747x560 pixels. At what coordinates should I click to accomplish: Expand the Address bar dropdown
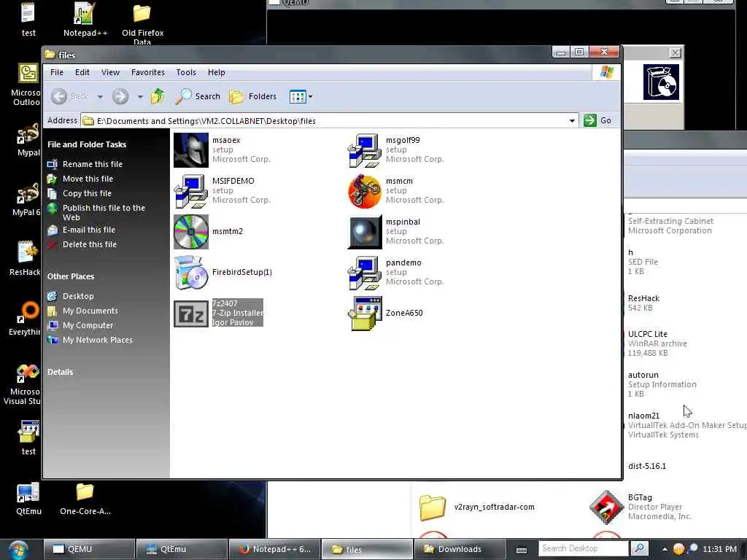coord(572,120)
